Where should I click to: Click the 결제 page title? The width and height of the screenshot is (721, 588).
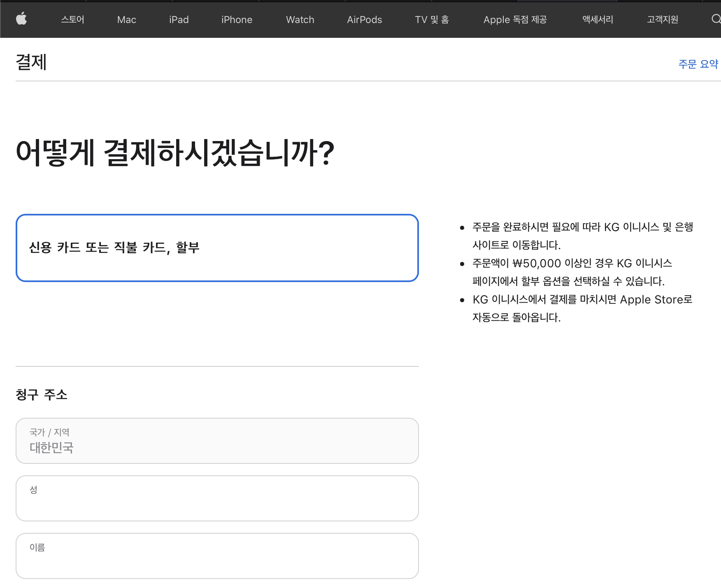click(31, 63)
